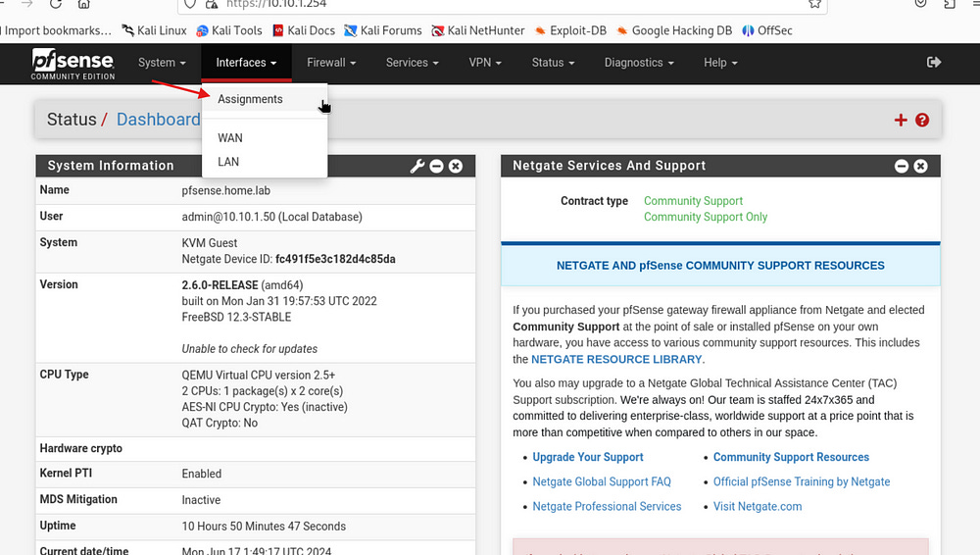
Task: Click the wrench icon in System Information
Action: click(x=416, y=166)
